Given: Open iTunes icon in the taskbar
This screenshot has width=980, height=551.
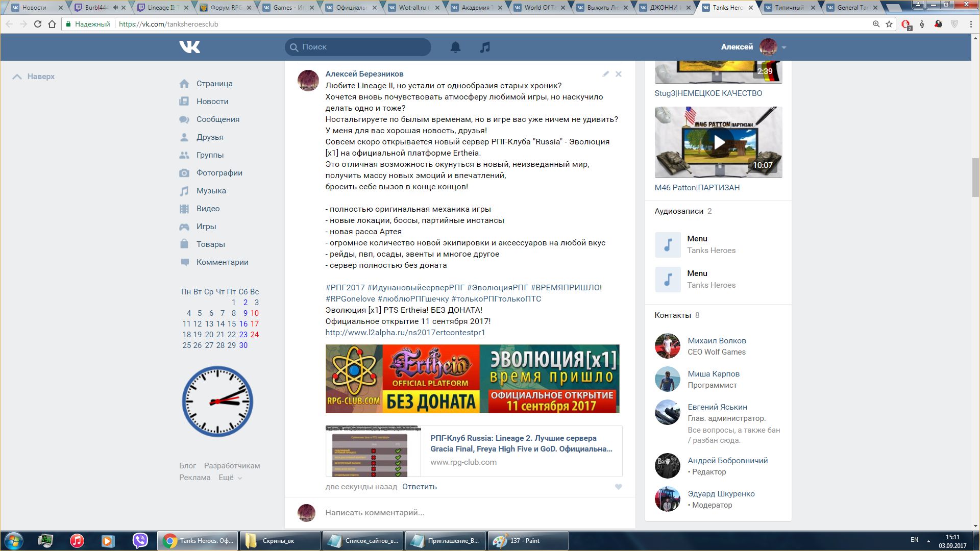Looking at the screenshot, I should 77,540.
